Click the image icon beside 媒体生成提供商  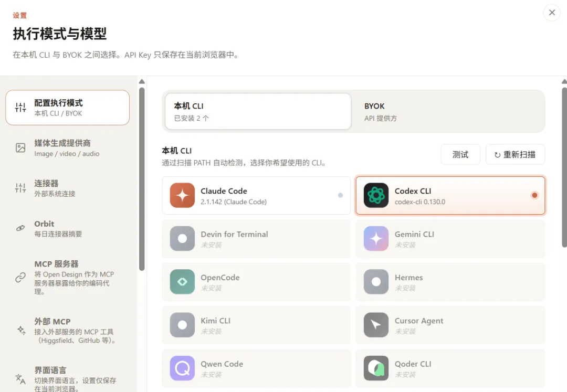tap(20, 148)
